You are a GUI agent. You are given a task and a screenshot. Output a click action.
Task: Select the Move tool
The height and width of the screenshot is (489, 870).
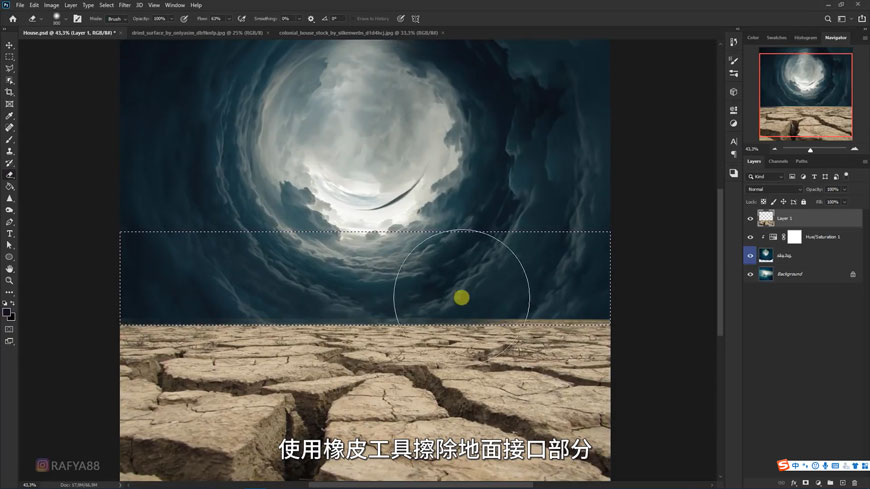pyautogui.click(x=9, y=45)
